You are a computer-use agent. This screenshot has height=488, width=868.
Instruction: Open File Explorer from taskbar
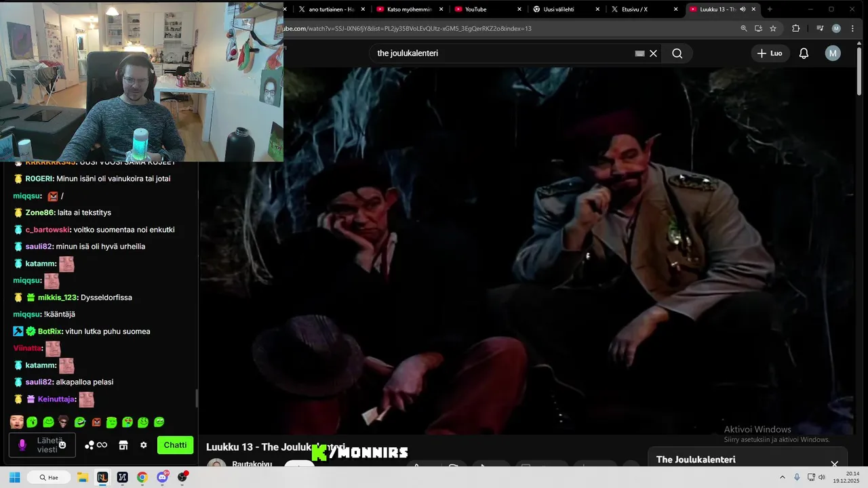82,477
